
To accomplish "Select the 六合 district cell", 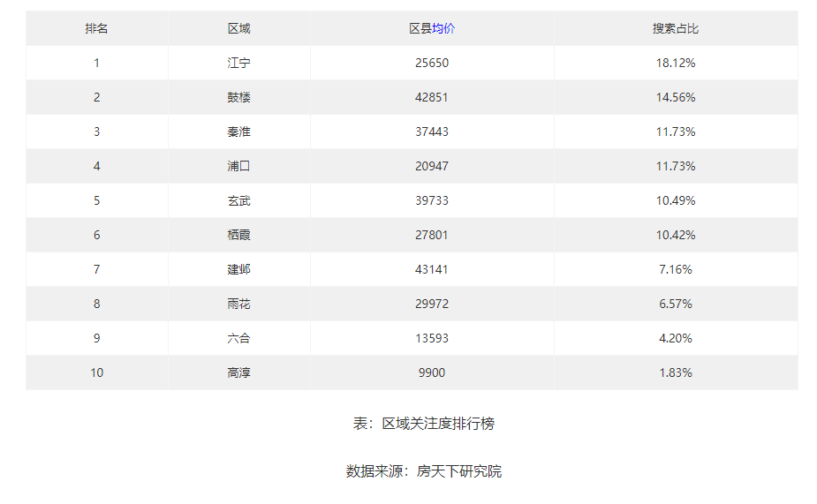I will [x=239, y=338].
